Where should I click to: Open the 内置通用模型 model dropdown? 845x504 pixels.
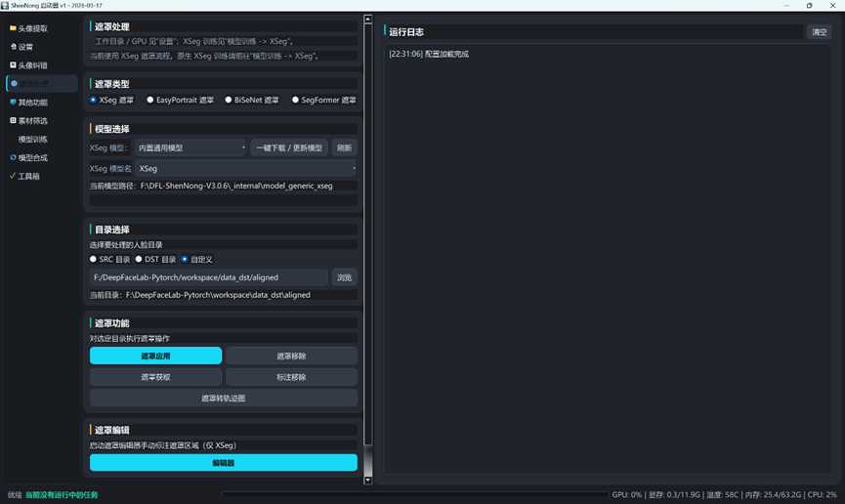pyautogui.click(x=190, y=147)
